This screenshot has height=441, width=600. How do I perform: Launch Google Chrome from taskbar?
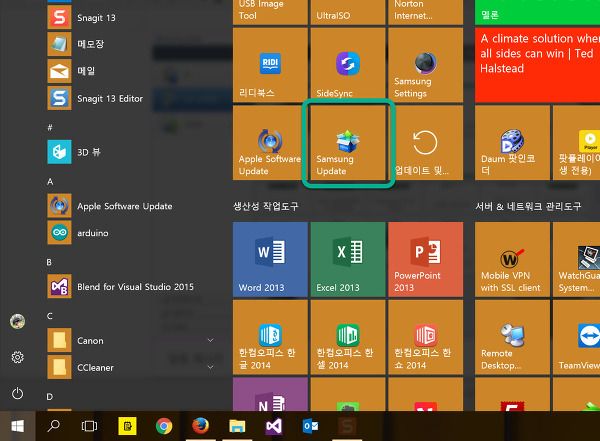tap(164, 426)
